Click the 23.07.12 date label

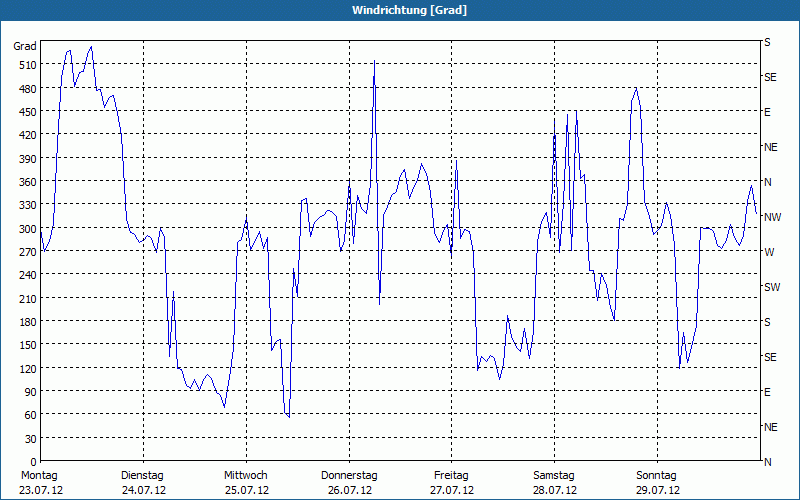[41, 490]
